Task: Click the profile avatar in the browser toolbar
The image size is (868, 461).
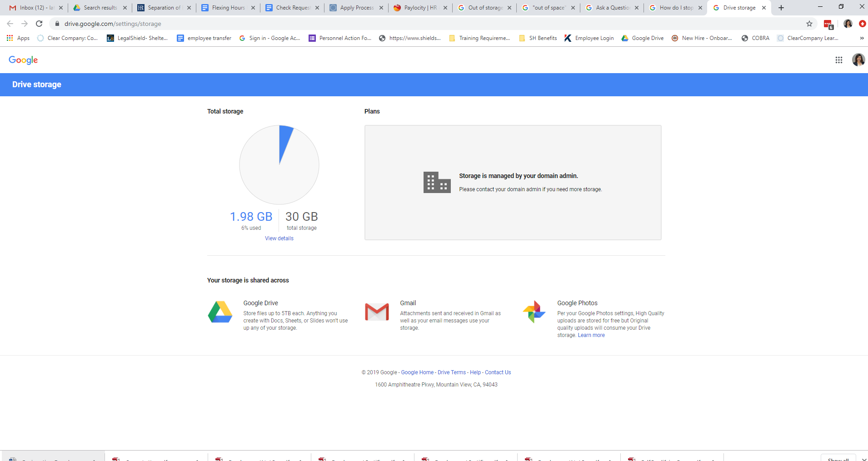Action: [x=847, y=23]
